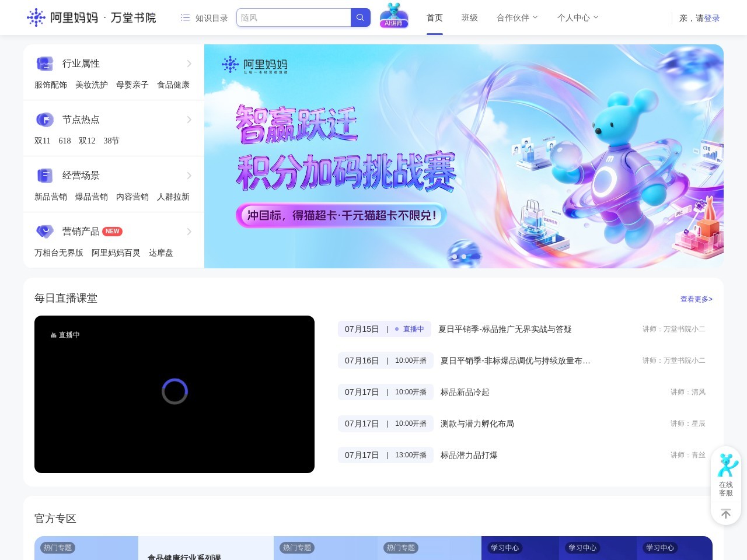Select 美妆洗护 industry link
Screen dimensions: 747x560
(x=92, y=85)
